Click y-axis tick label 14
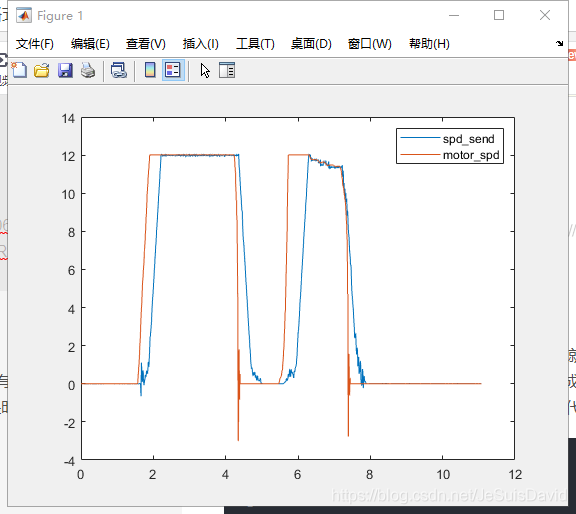The width and height of the screenshot is (576, 514). [x=68, y=119]
